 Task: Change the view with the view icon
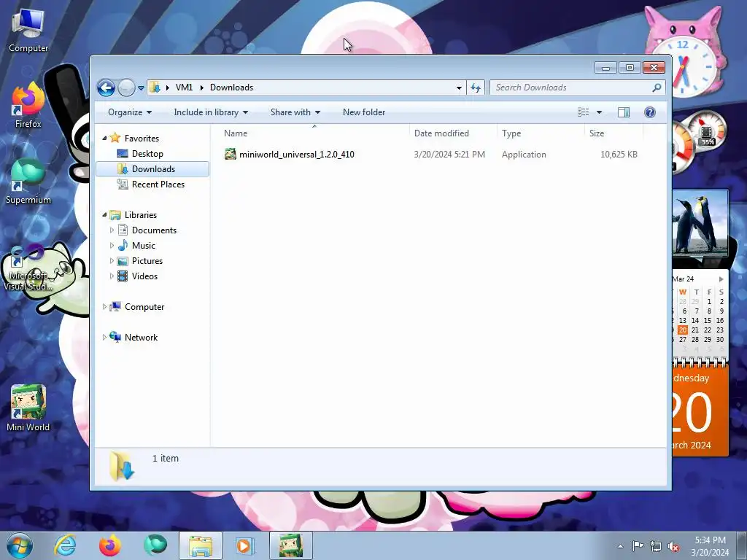pyautogui.click(x=584, y=112)
